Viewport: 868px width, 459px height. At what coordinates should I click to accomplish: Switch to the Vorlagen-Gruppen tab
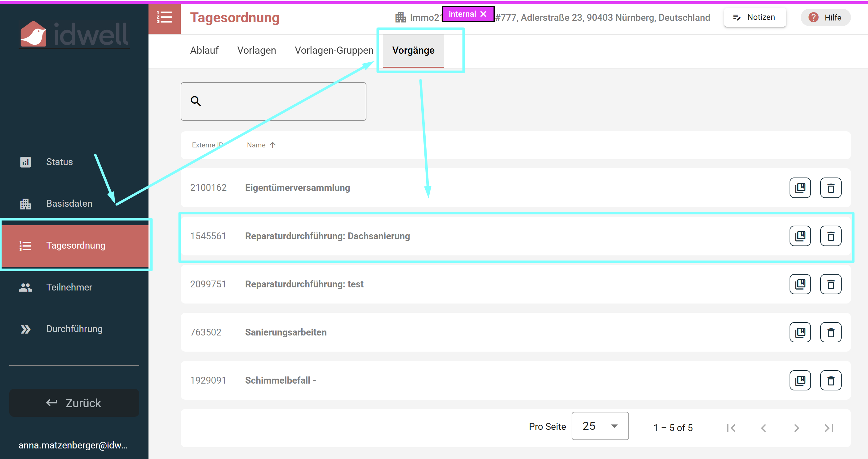tap(334, 50)
